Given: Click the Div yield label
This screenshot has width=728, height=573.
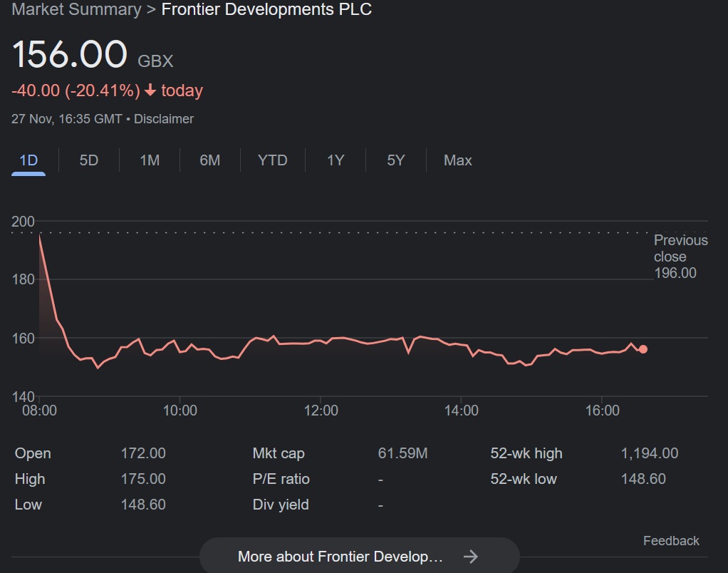Looking at the screenshot, I should click(281, 505).
